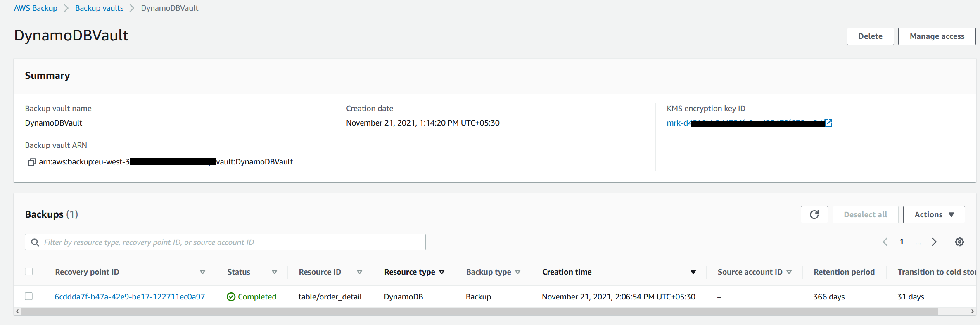Click November 21, 2021, 2:06:54 PM creation time

point(619,297)
